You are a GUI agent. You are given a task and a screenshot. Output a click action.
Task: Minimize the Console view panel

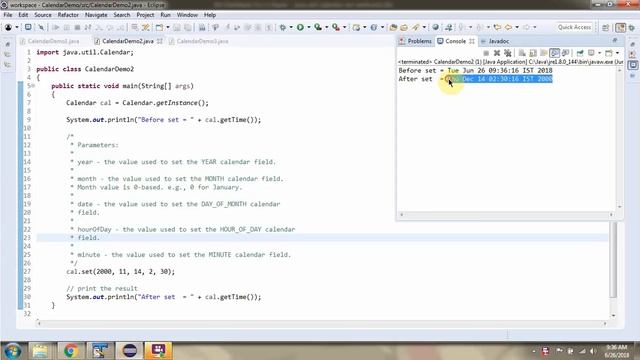[x=615, y=40]
